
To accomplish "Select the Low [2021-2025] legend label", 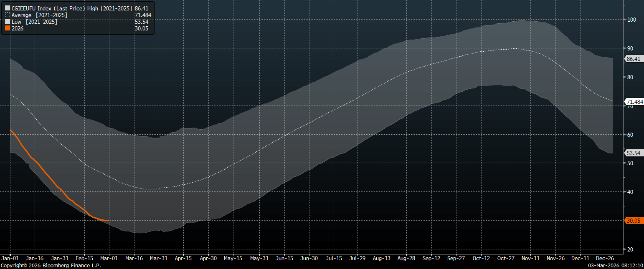I will pyautogui.click(x=34, y=22).
